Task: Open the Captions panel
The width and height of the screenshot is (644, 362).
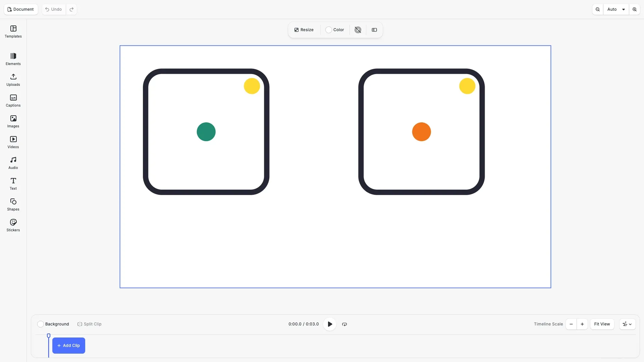Action: click(13, 101)
